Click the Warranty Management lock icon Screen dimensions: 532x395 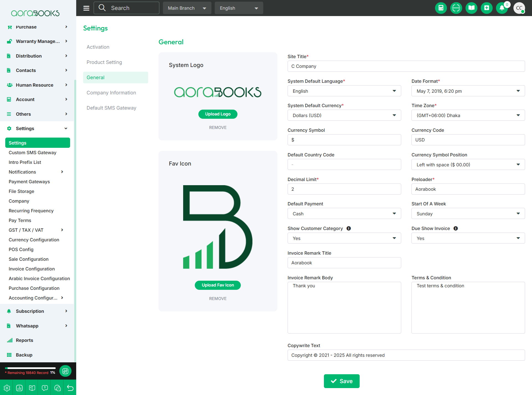(9, 41)
